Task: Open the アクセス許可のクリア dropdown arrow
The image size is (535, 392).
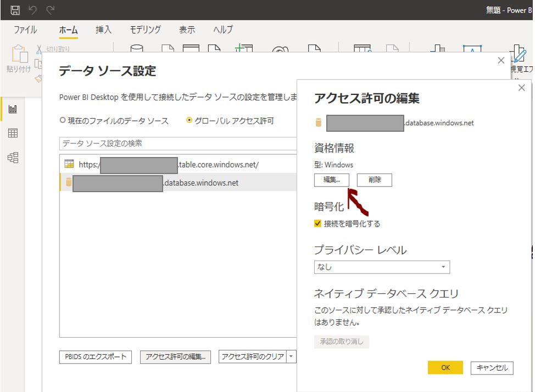Action: click(x=291, y=357)
